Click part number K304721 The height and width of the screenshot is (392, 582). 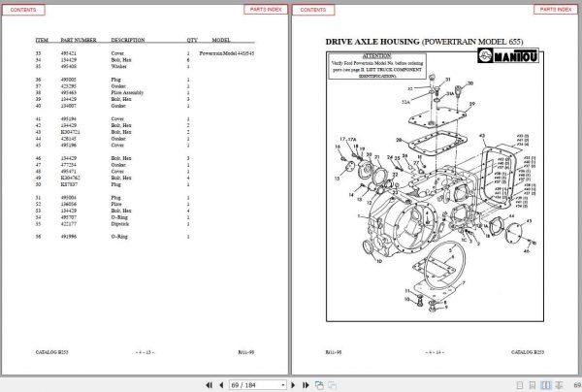(x=71, y=132)
